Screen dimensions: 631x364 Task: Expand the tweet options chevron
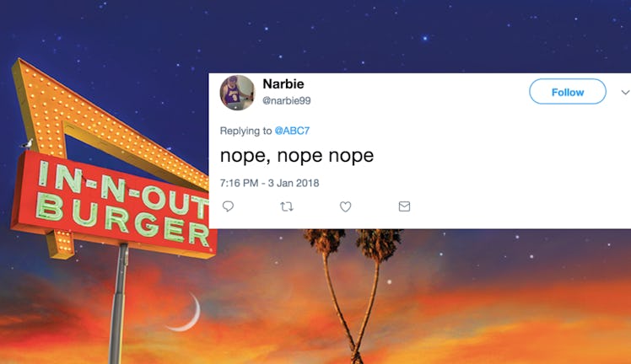point(625,93)
